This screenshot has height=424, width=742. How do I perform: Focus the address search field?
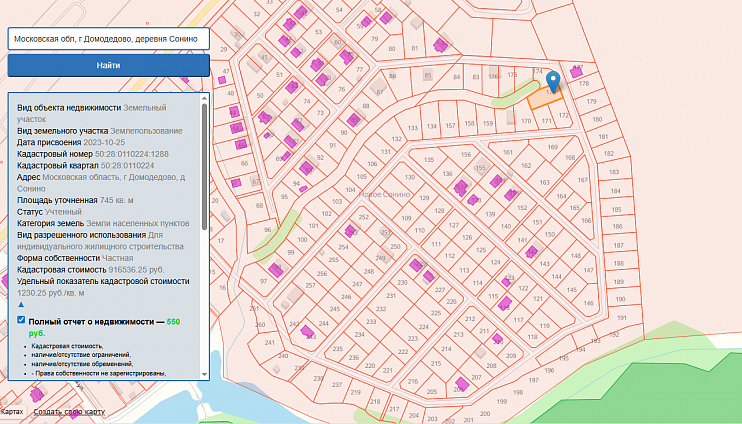(x=108, y=39)
